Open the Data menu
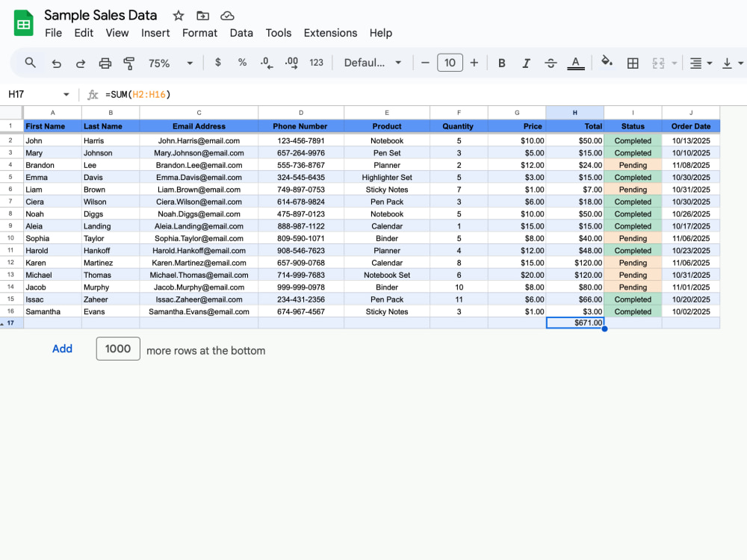747x560 pixels. click(x=241, y=33)
